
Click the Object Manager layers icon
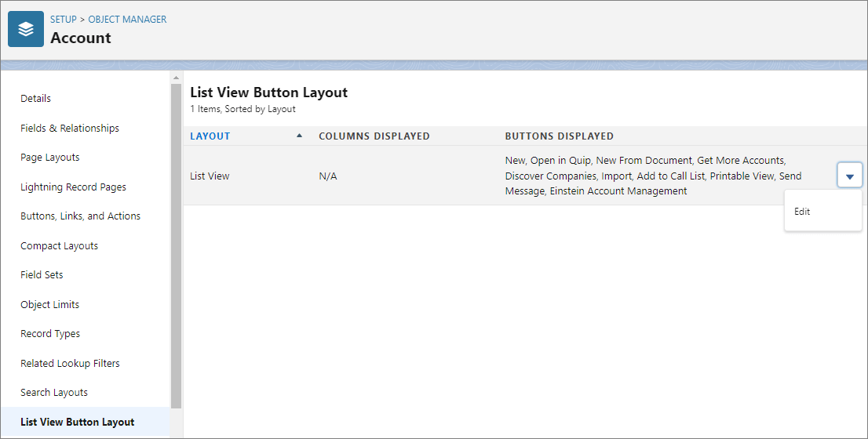[x=26, y=29]
